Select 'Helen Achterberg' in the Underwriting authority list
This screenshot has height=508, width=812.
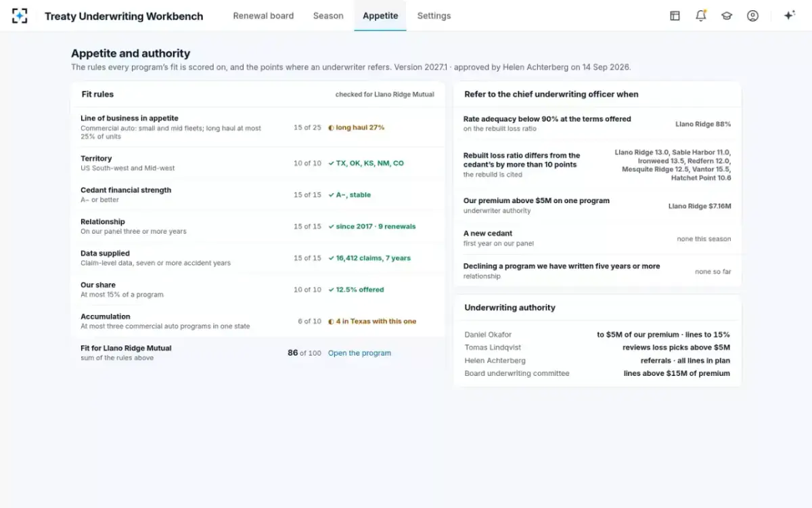[495, 360]
